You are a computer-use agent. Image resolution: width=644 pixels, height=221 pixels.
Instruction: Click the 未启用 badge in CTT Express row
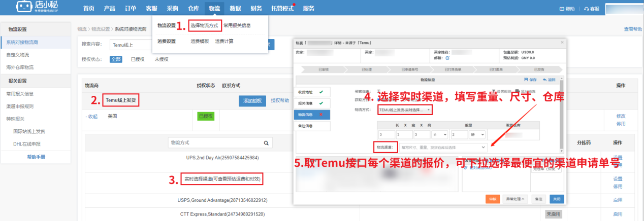(554, 214)
